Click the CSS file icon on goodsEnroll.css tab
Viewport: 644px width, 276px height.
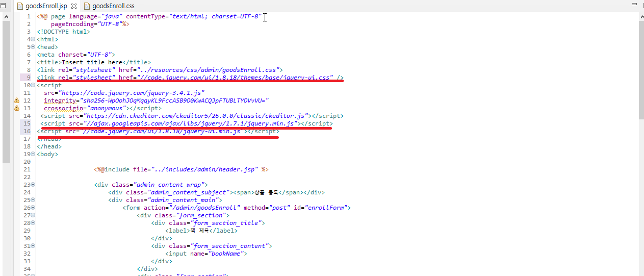87,6
